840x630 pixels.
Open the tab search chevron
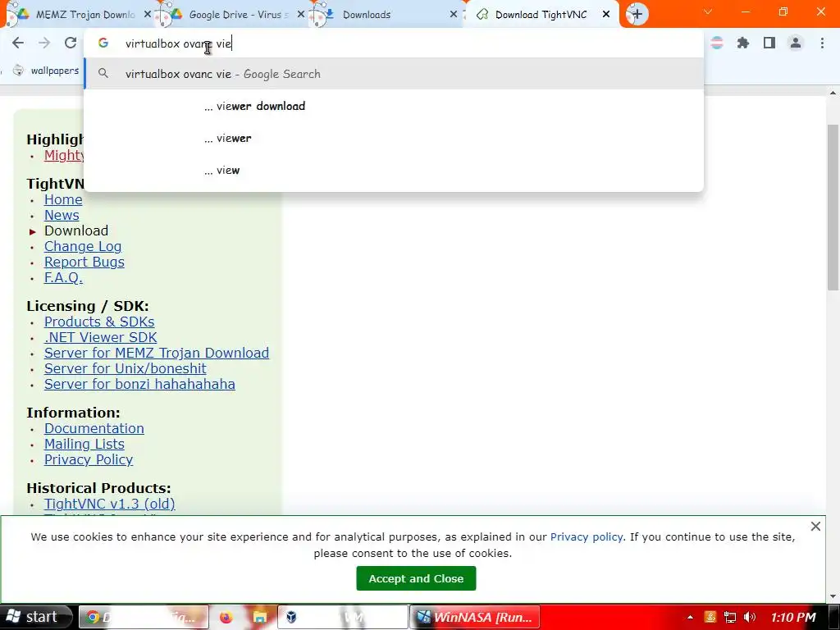pos(708,11)
